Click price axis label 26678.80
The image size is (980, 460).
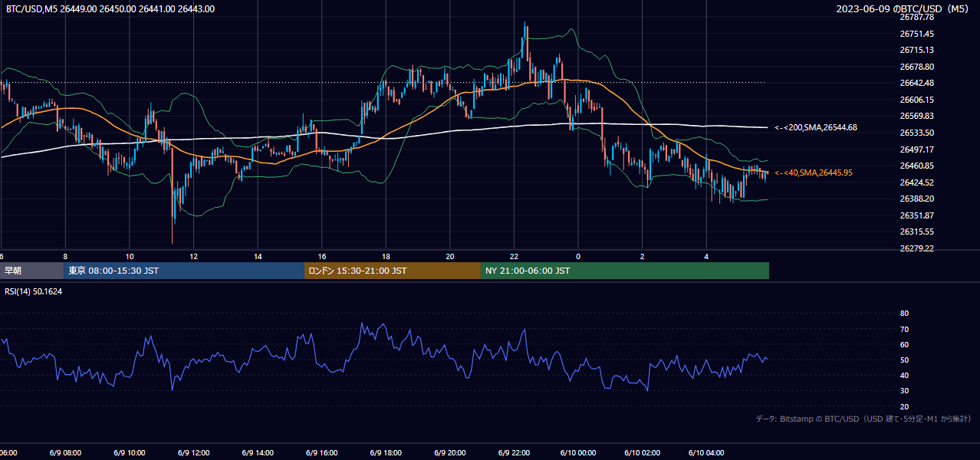point(916,67)
